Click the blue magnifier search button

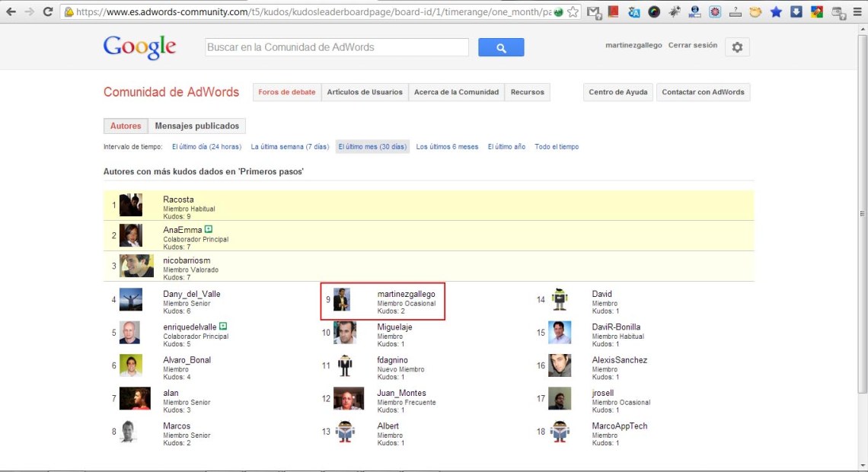[x=500, y=47]
